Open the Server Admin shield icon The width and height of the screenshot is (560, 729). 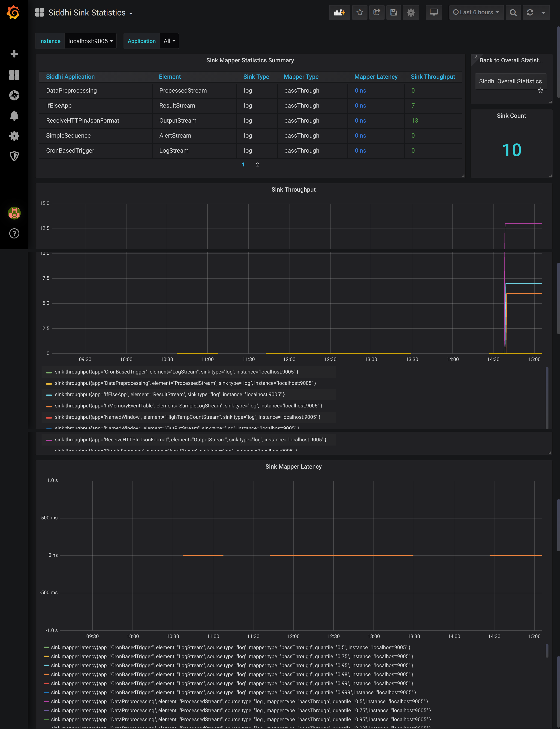(x=14, y=156)
